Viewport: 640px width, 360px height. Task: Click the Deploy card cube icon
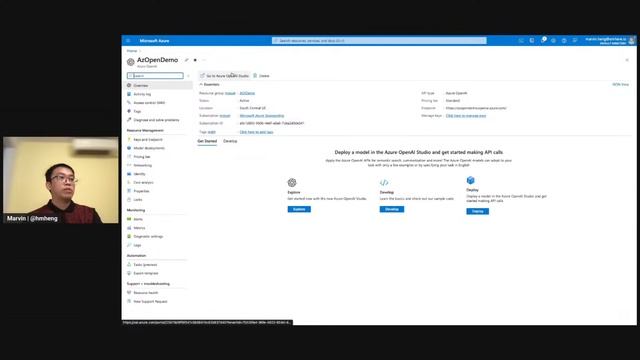(x=471, y=180)
